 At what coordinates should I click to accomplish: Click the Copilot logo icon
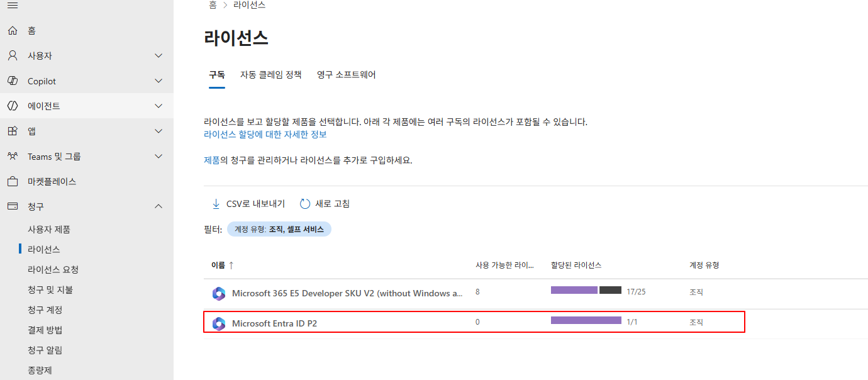click(13, 81)
